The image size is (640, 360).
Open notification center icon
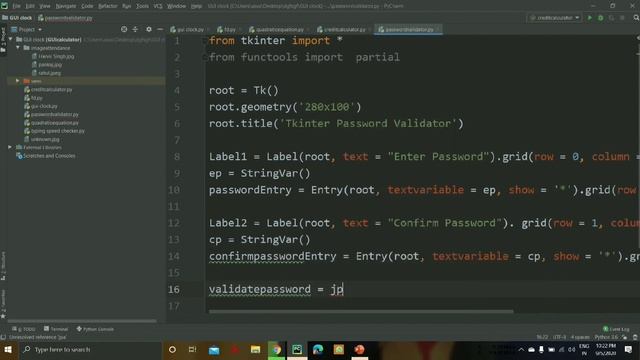tap(629, 350)
